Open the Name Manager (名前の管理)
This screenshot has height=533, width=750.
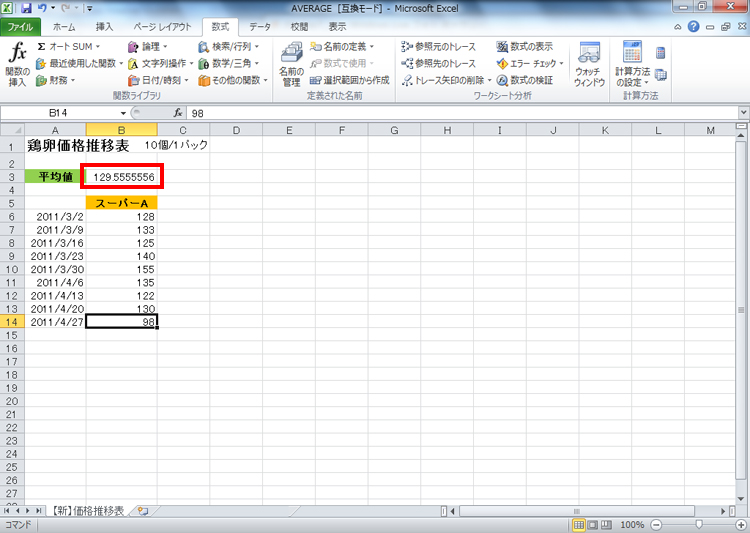tap(291, 65)
